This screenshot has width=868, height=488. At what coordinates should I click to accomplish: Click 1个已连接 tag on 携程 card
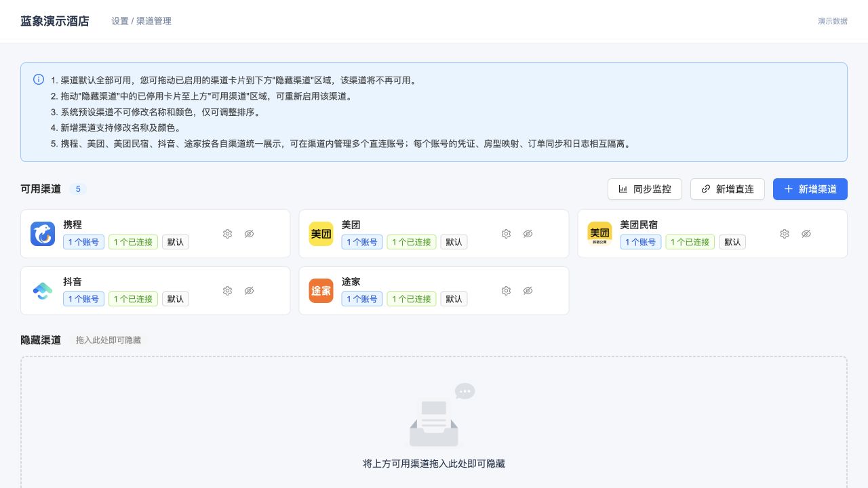coord(133,242)
